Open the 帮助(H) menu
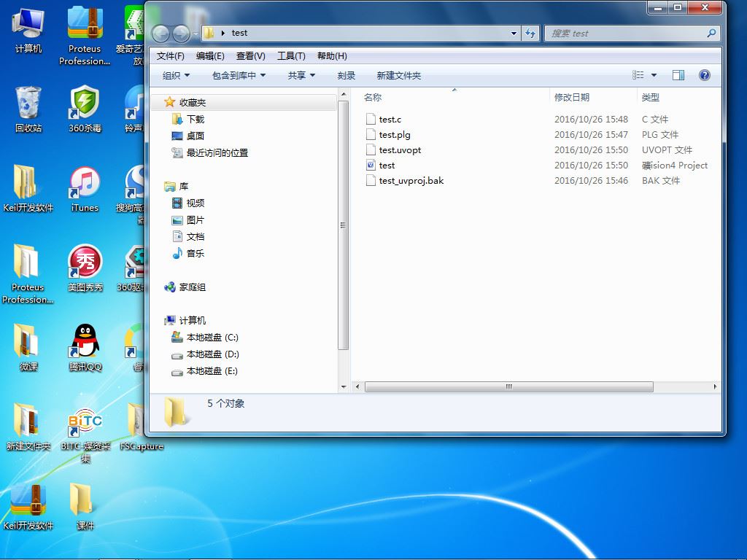The width and height of the screenshot is (747, 560). pyautogui.click(x=332, y=55)
